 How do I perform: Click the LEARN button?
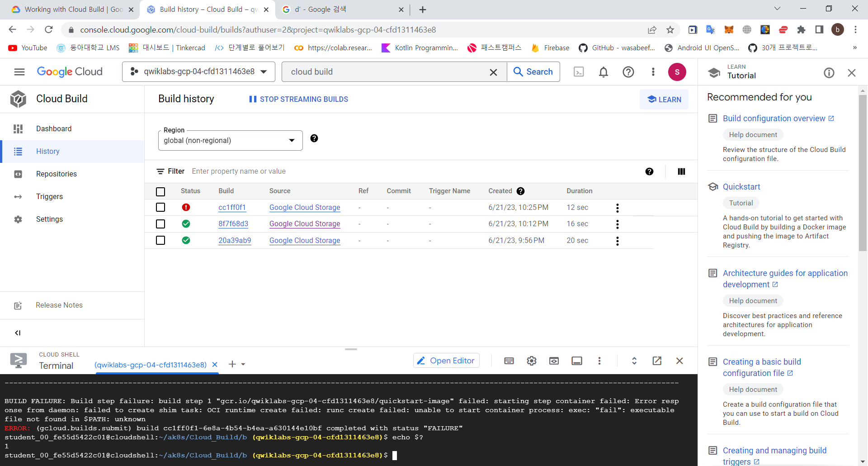coord(664,100)
